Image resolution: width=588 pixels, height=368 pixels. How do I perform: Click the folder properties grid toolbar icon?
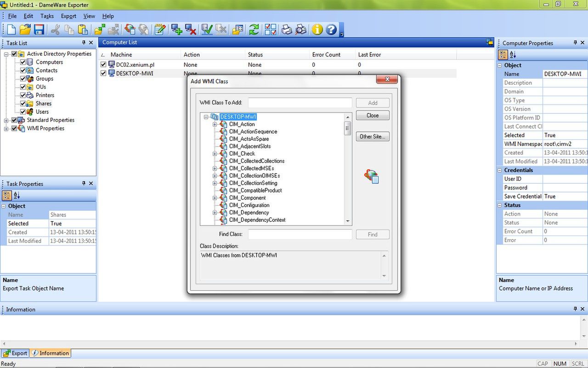point(237,30)
